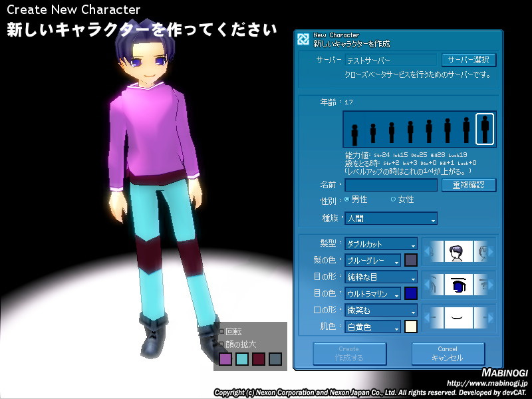Show previous mouth shape with left arrow
The width and height of the screenshot is (532, 399).
pyautogui.click(x=426, y=318)
